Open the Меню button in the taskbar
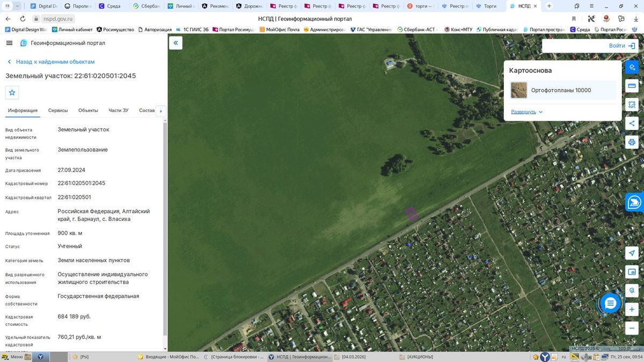The image size is (644, 362). point(12,357)
